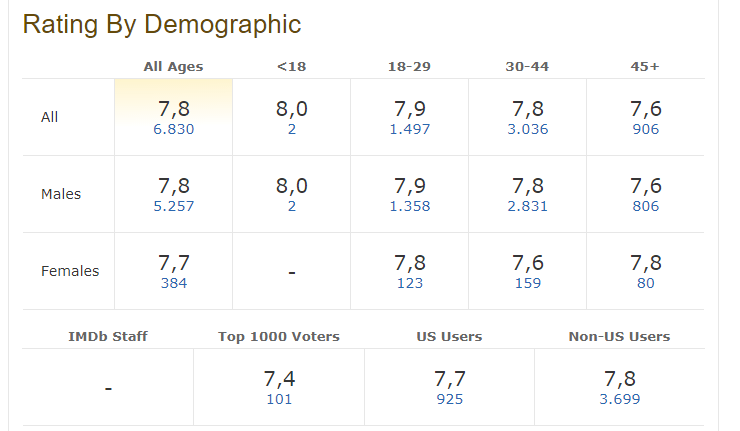Image resolution: width=740 pixels, height=431 pixels.
Task: Open the 101 Top 1000 Voters link
Action: [x=279, y=399]
